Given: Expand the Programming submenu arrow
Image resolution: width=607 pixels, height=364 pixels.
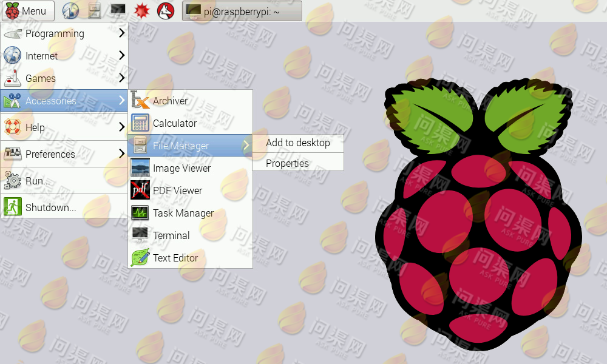Looking at the screenshot, I should (121, 33).
